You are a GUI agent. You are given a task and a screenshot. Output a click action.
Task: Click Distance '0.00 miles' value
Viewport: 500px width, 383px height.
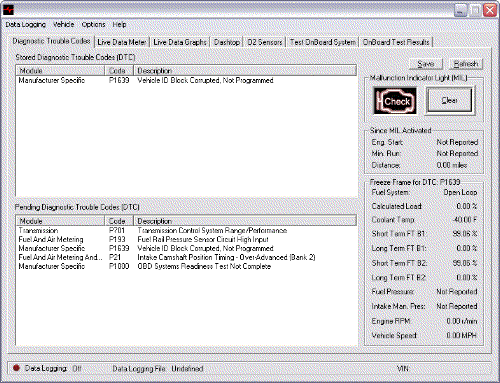tap(452, 165)
